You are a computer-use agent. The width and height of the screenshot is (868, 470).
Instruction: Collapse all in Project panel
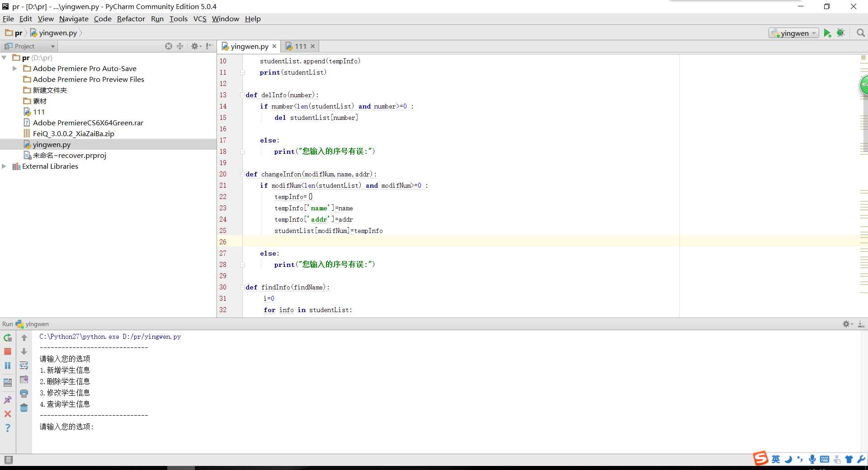(x=180, y=46)
